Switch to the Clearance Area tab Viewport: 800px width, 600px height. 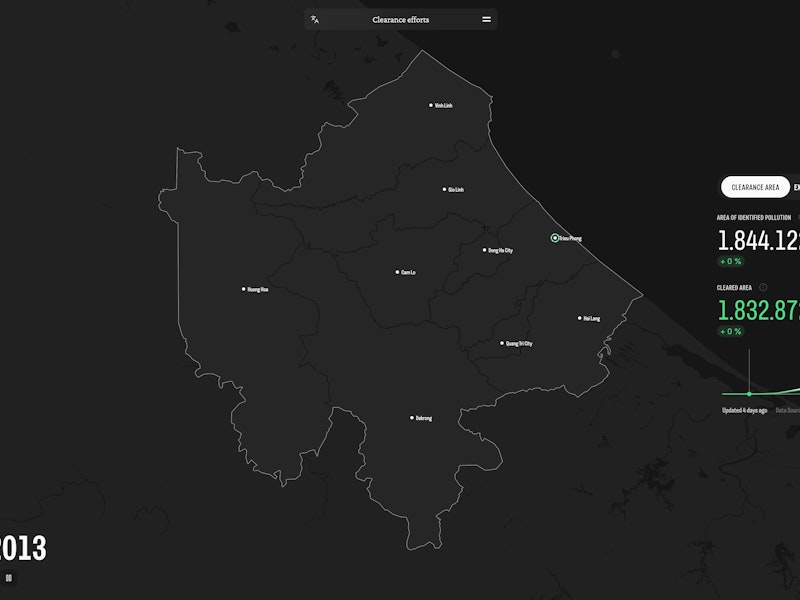[x=755, y=187]
